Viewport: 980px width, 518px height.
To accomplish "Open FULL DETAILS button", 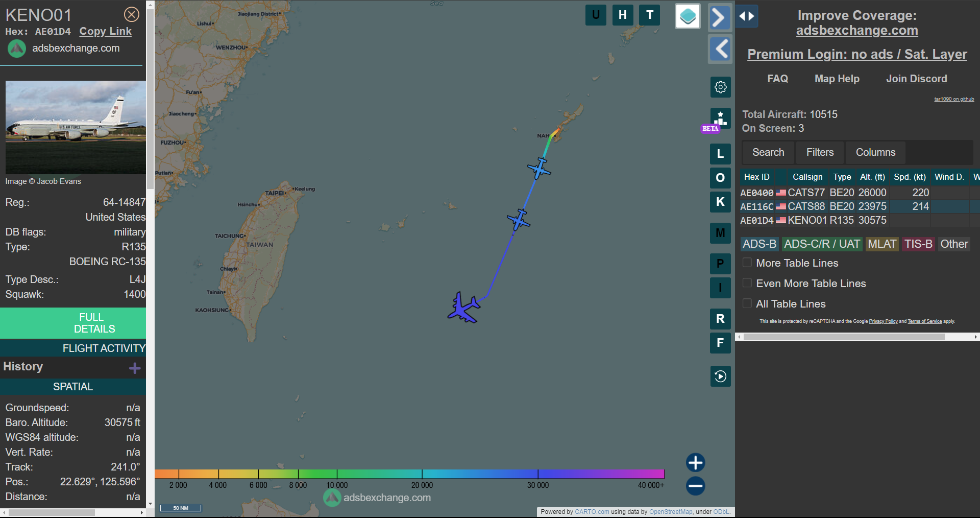I will (x=73, y=323).
